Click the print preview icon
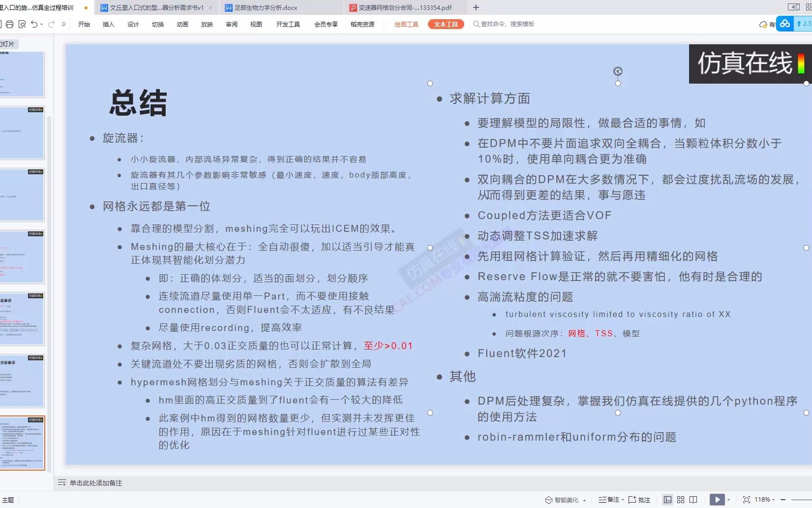Image resolution: width=812 pixels, height=508 pixels. coord(22,24)
